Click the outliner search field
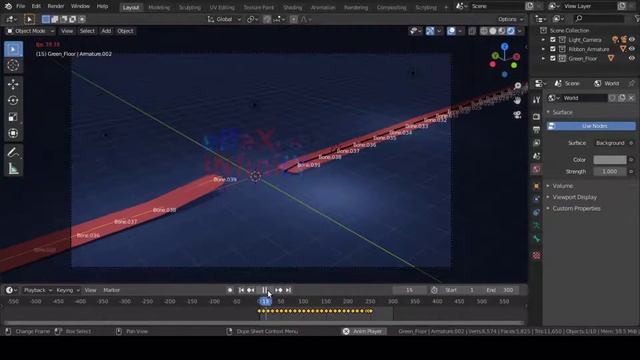Image resolution: width=640 pixels, height=360 pixels. coord(599,18)
